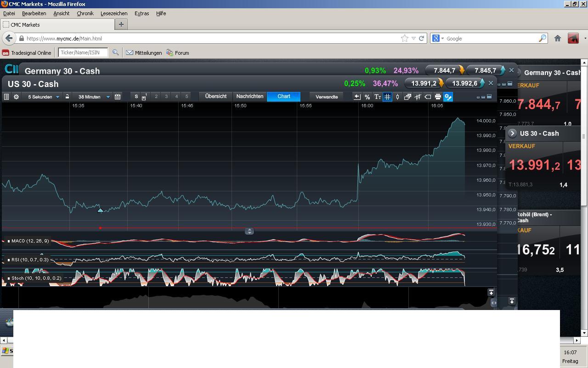Click the price label tag icon
The height and width of the screenshot is (368, 588).
pos(428,97)
